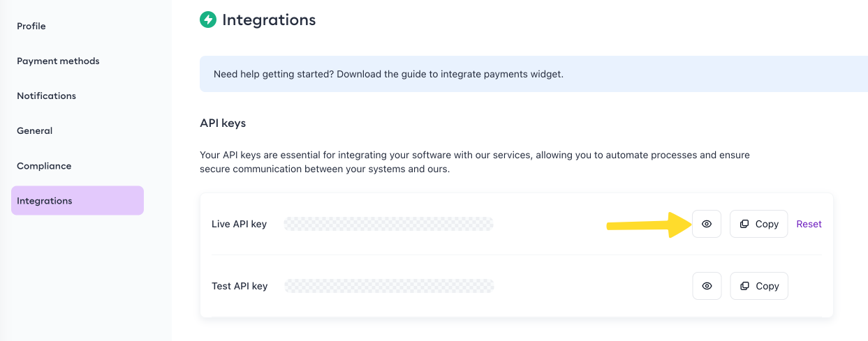
Task: Click the "API keys" section heading
Action: click(x=223, y=123)
